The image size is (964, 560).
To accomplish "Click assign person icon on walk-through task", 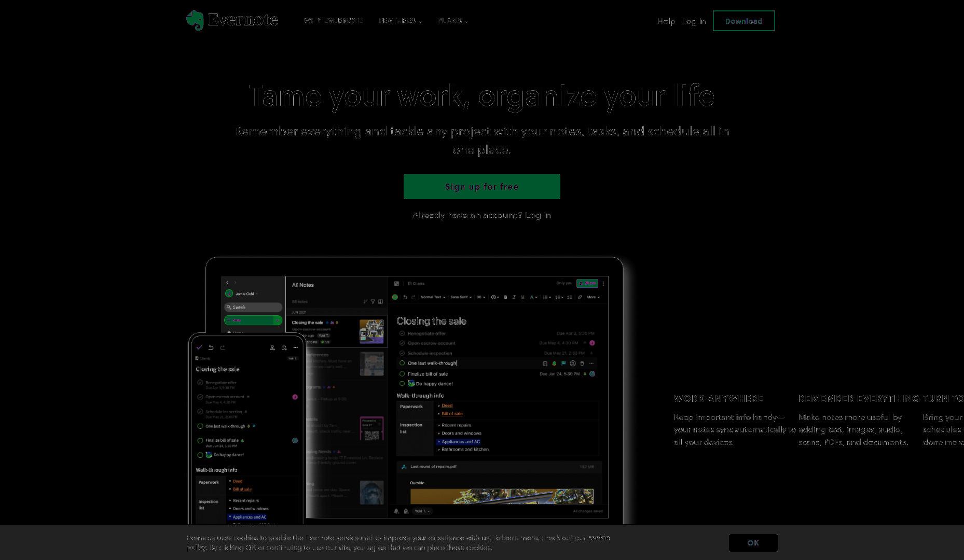I will coord(573,363).
